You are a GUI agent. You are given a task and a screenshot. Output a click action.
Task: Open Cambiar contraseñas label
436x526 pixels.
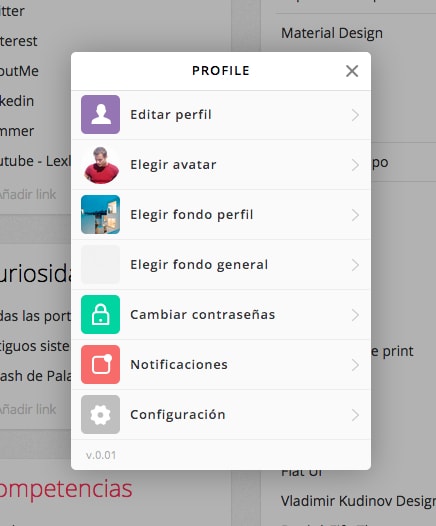[x=203, y=315]
